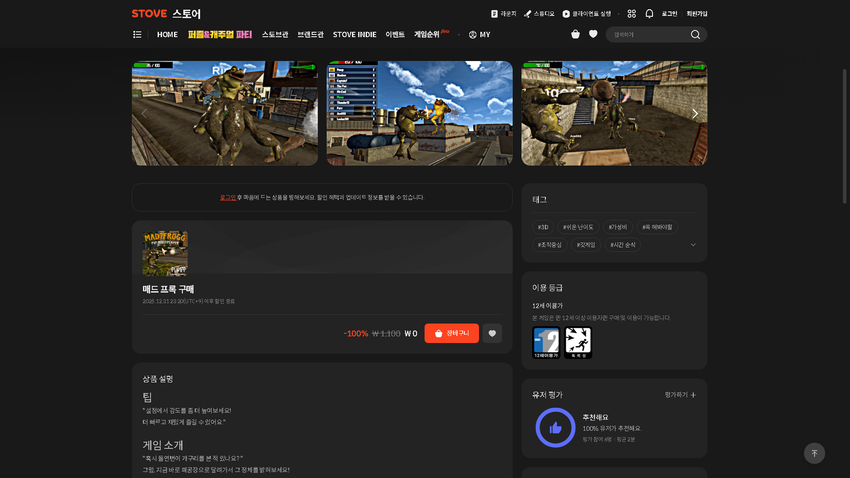Launch 클라이언트 실행 from top bar

[587, 14]
